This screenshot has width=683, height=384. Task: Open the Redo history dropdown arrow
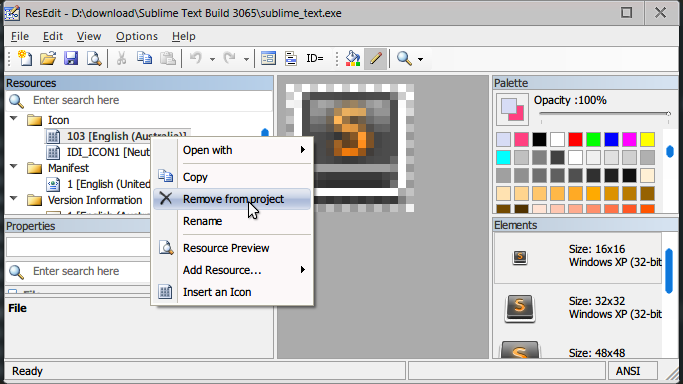click(246, 59)
